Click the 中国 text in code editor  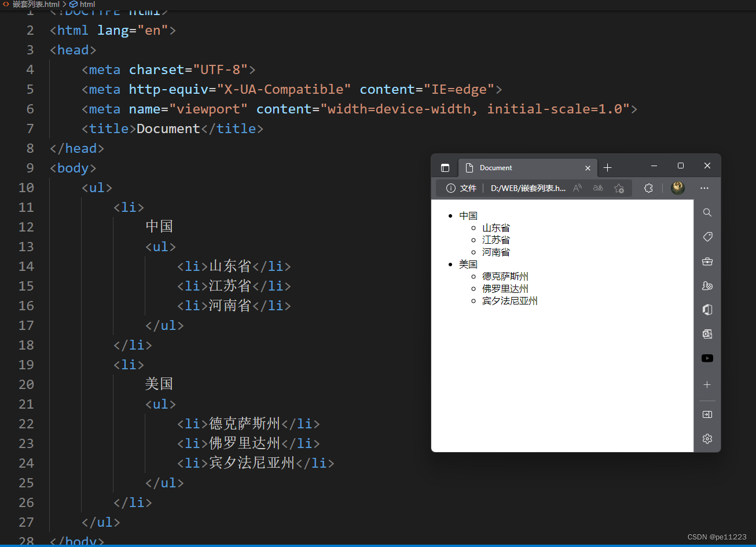pyautogui.click(x=159, y=226)
